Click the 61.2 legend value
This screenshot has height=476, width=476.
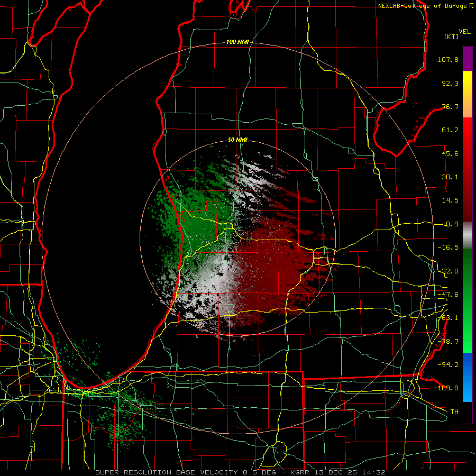pyautogui.click(x=450, y=130)
